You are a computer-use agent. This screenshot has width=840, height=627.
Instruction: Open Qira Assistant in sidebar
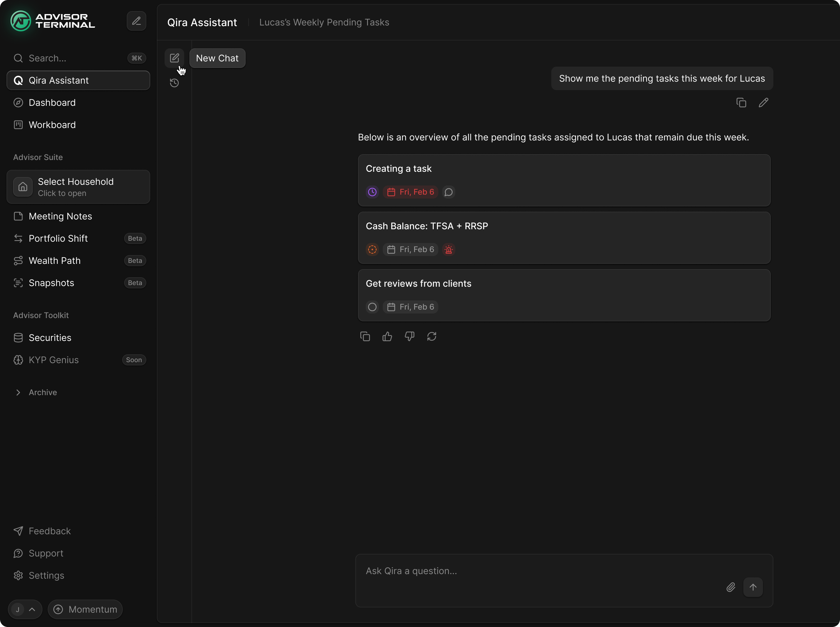coord(78,80)
